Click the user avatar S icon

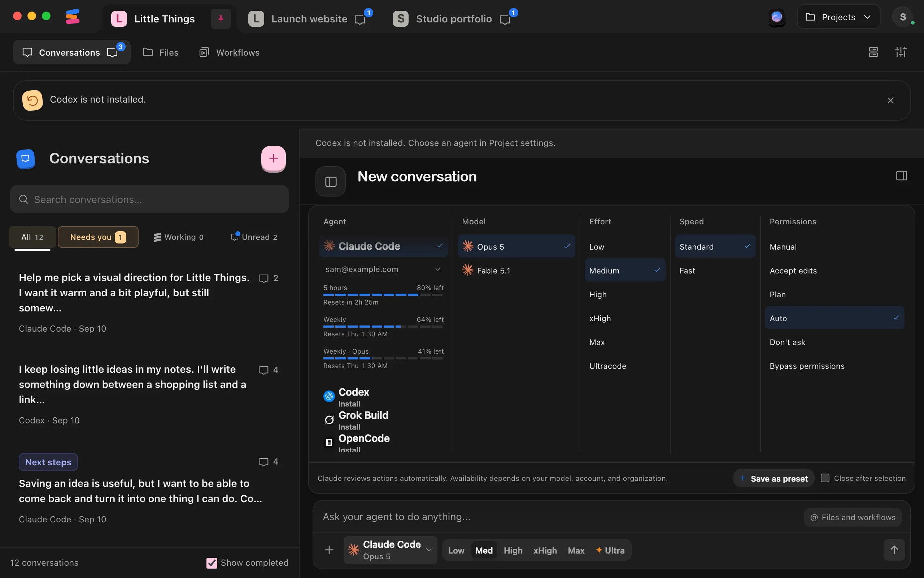click(903, 17)
